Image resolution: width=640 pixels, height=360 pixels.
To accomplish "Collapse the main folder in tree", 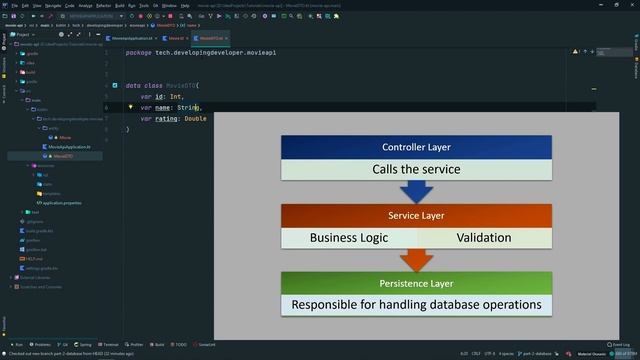I will [x=22, y=100].
